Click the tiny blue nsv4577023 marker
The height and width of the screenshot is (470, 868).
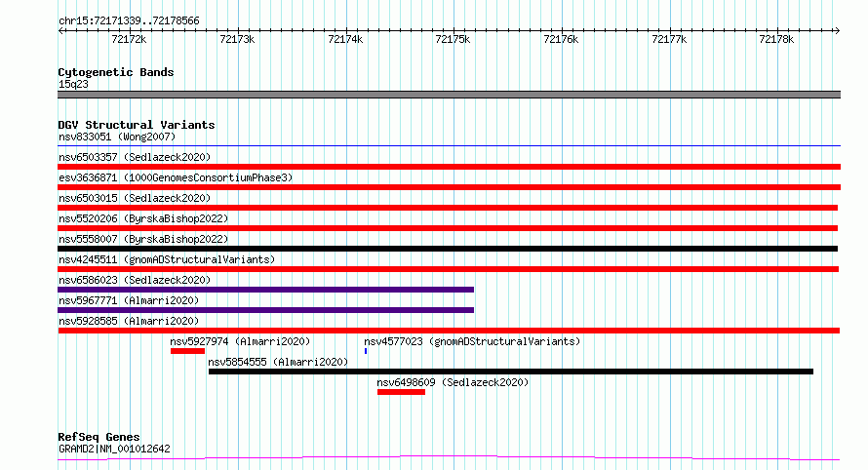[x=366, y=351]
